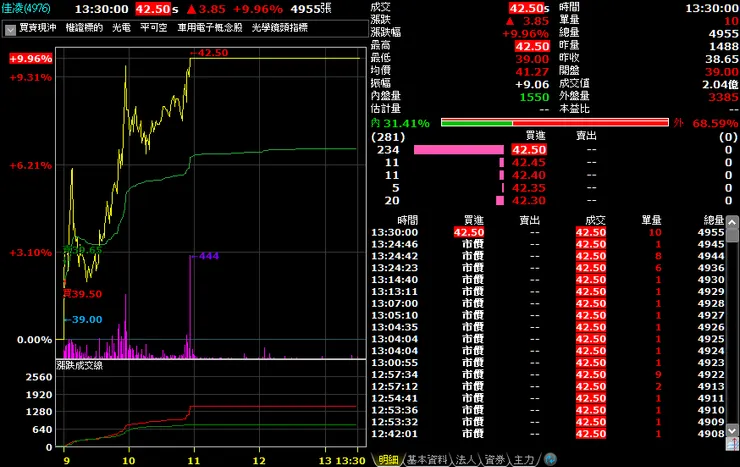
Task: Select the 12:42:01 trade row
Action: point(547,434)
